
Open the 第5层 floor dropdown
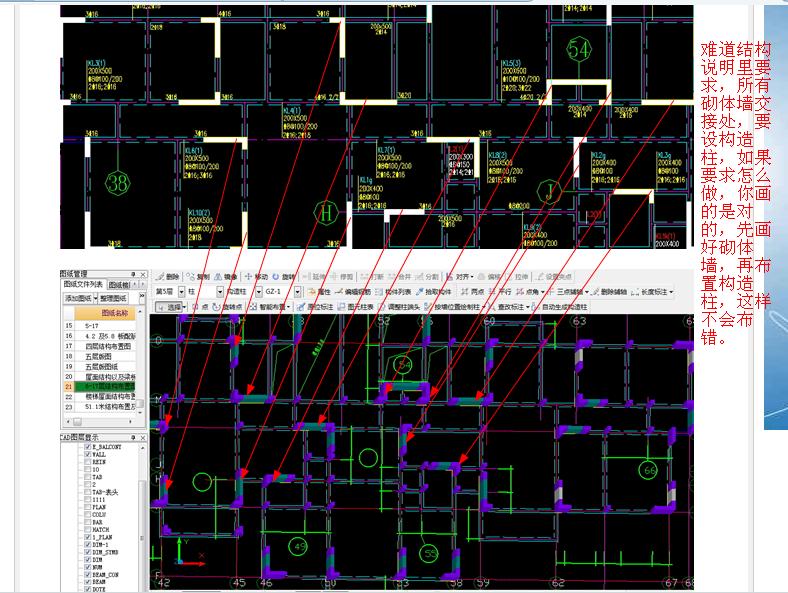181,291
